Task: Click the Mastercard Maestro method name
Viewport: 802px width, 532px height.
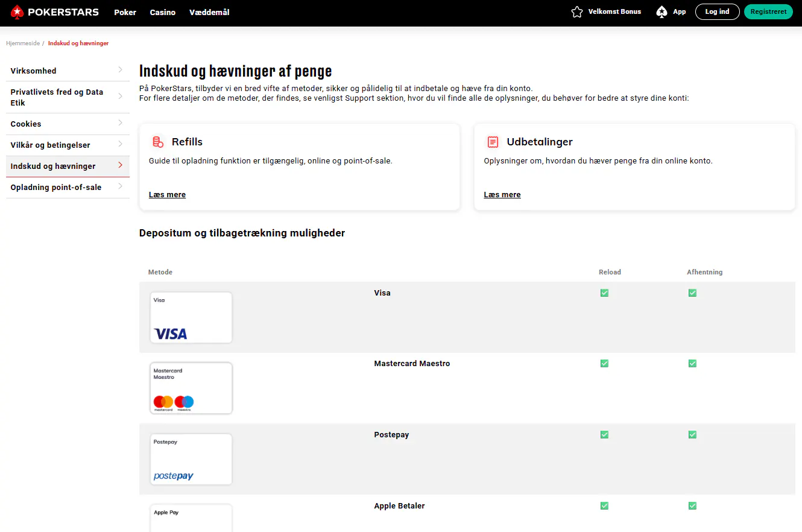Action: 412,364
